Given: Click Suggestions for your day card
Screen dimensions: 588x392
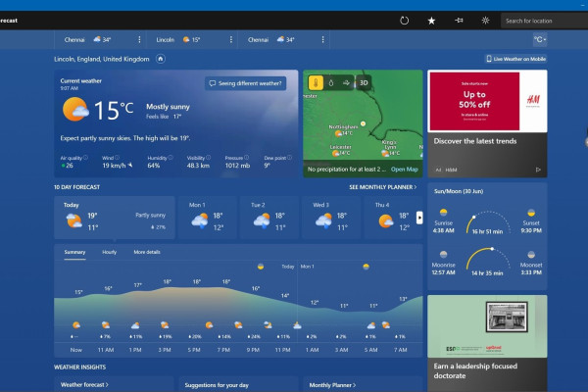Looking at the screenshot, I should (x=238, y=384).
